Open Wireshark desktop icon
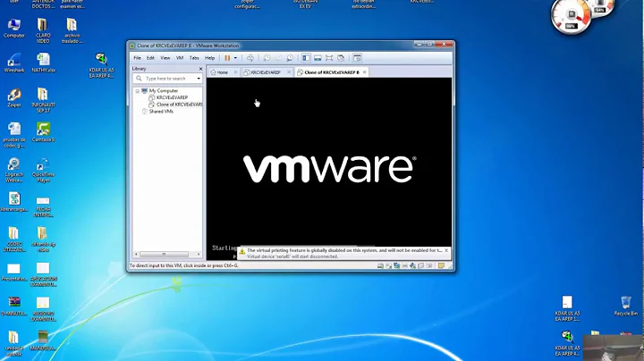Screen dimensions: 644x361 tap(14, 63)
